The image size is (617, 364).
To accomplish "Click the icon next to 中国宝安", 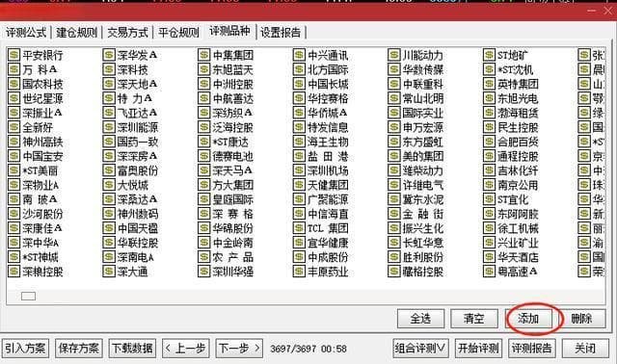I will (13, 156).
